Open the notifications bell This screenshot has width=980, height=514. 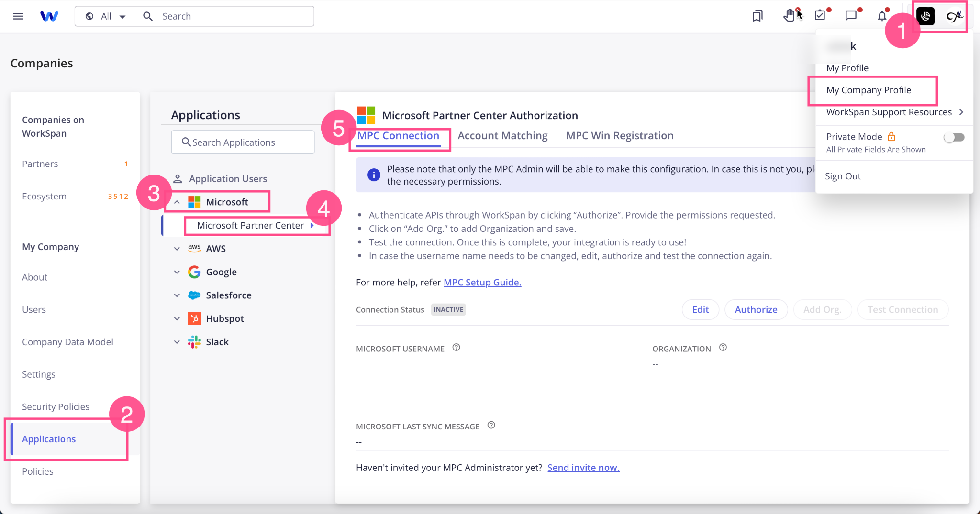(882, 16)
